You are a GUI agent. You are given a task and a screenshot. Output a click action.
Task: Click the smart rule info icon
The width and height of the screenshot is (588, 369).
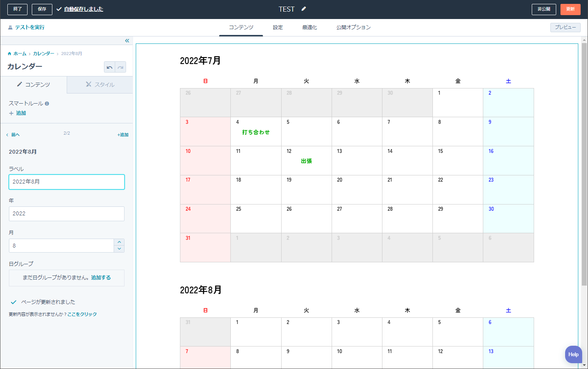click(47, 104)
